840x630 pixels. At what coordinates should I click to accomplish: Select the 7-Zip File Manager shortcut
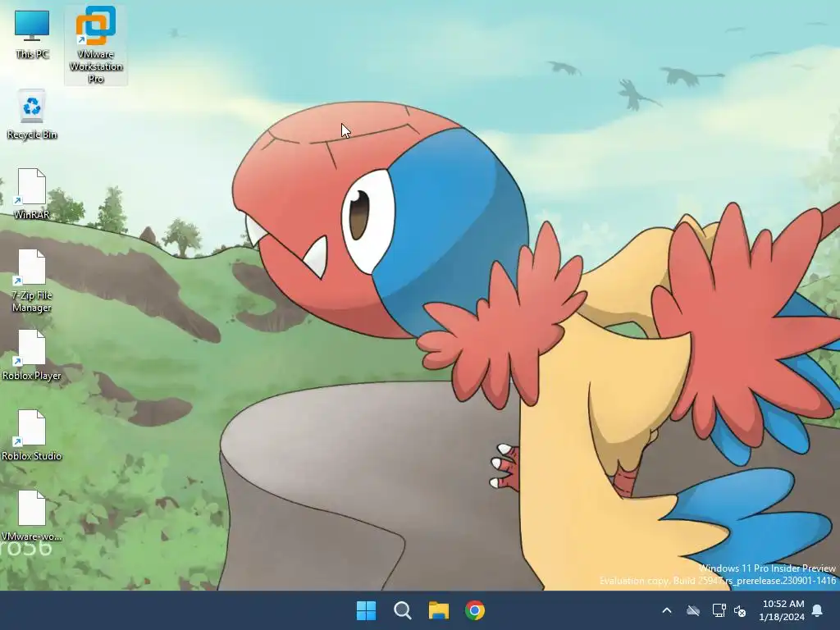[x=32, y=281]
